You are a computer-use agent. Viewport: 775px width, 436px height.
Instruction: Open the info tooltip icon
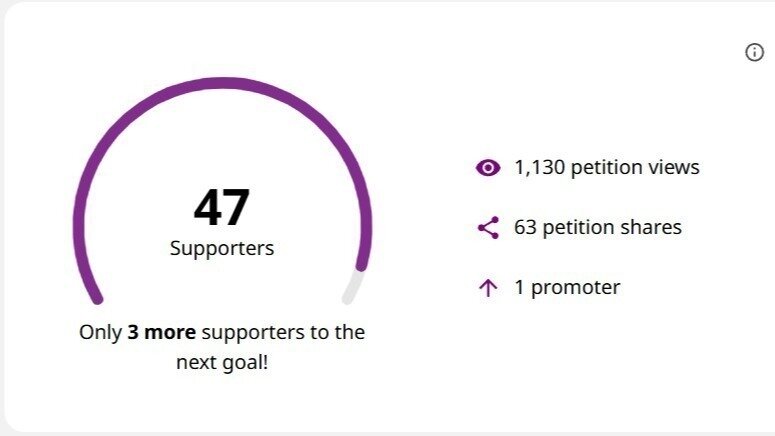pyautogui.click(x=755, y=53)
